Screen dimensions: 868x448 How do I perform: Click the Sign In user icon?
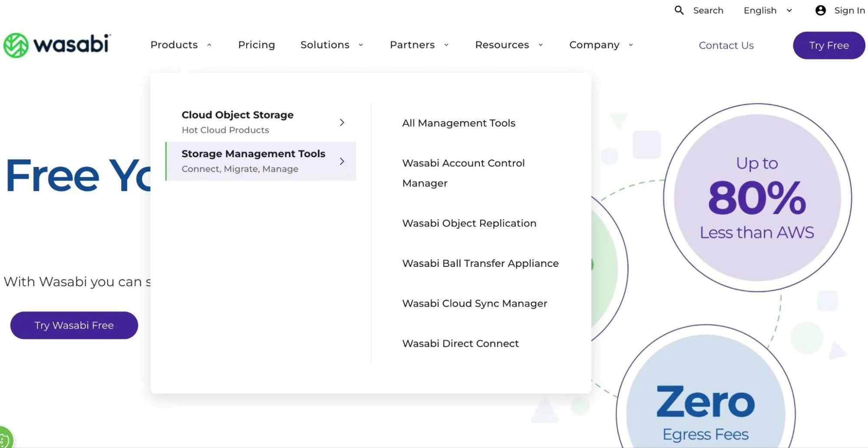click(x=820, y=10)
